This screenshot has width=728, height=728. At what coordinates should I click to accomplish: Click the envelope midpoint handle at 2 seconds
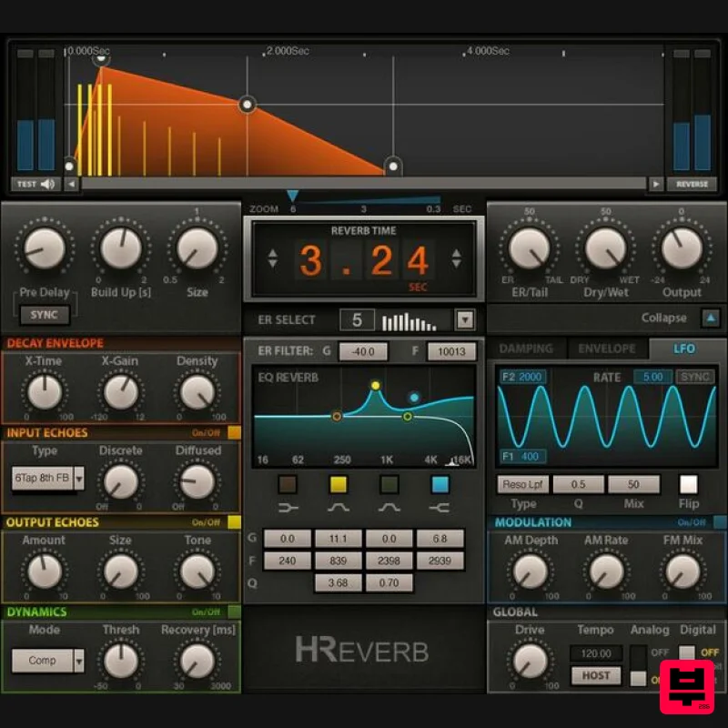tap(248, 105)
